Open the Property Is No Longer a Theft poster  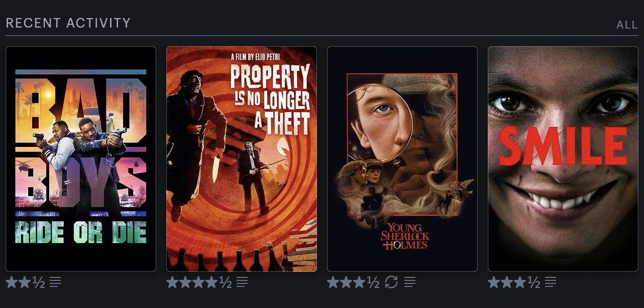(x=242, y=159)
